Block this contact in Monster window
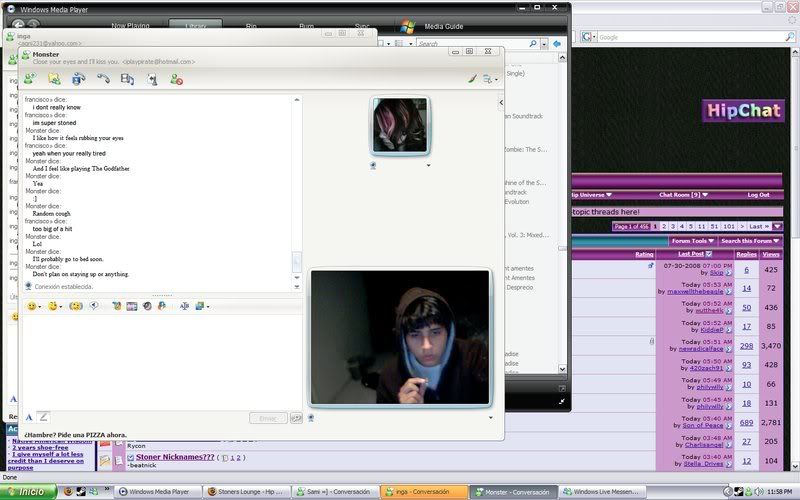The width and height of the screenshot is (800, 500). (177, 79)
